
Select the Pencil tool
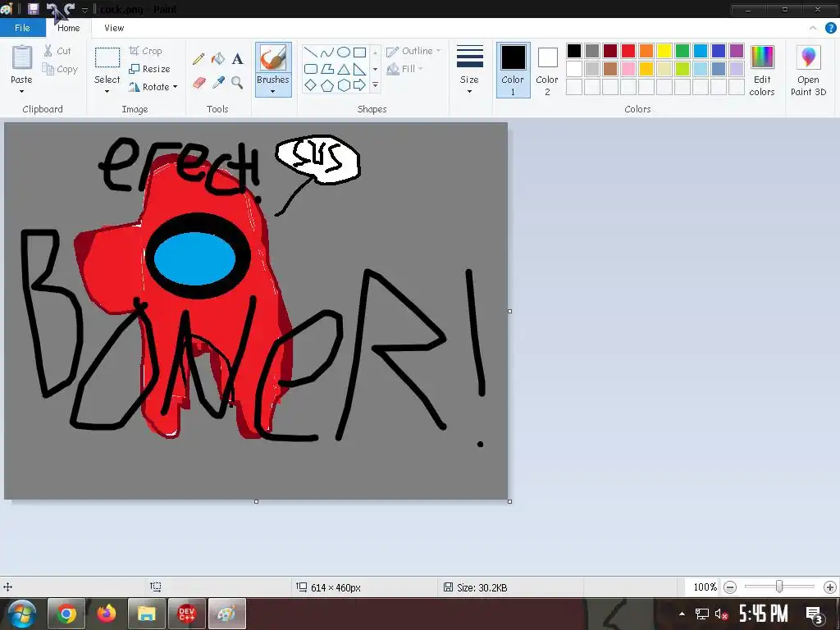tap(199, 58)
